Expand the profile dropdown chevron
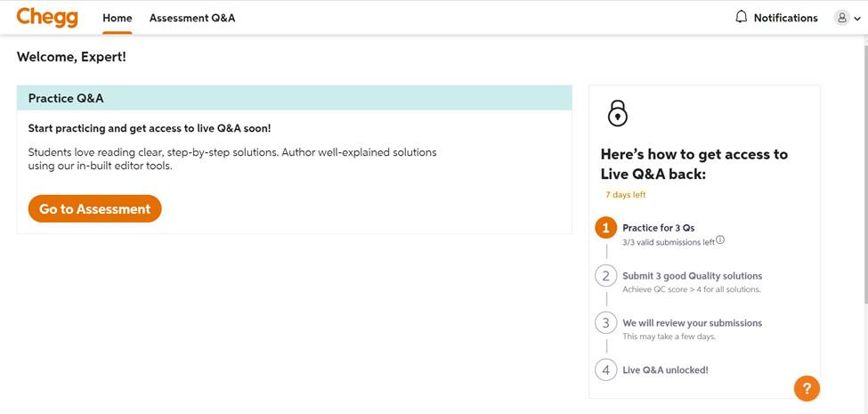868x414 pixels. 857,19
